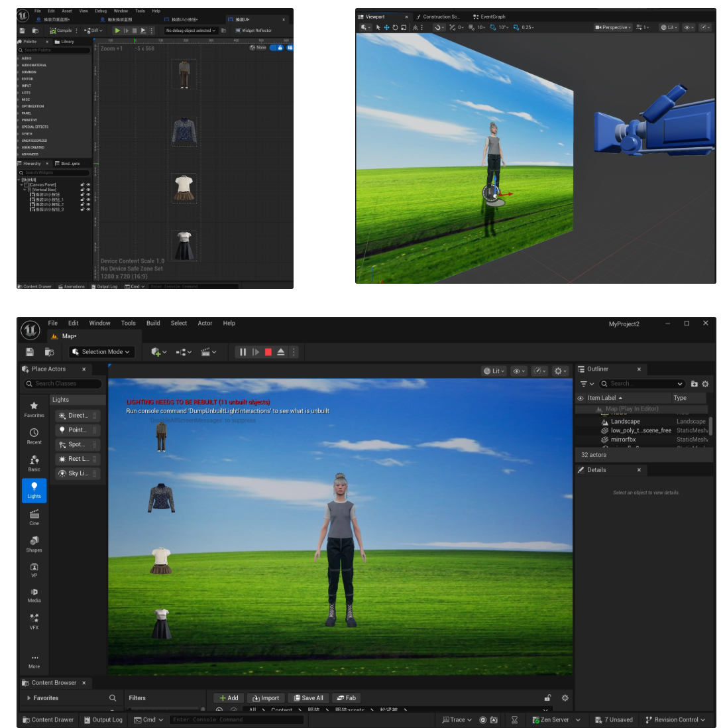Image resolution: width=725 pixels, height=728 pixels.
Task: Open the Cmd console type dropdown
Action: [x=148, y=719]
